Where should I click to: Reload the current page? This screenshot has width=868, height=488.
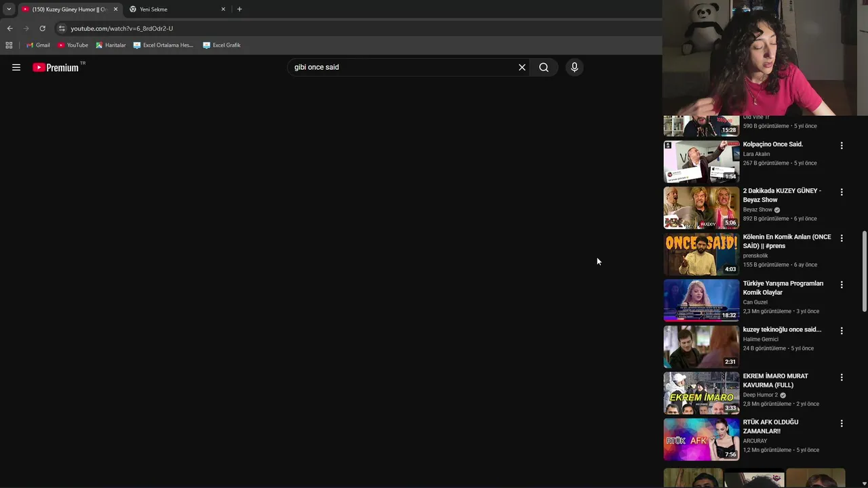point(42,28)
